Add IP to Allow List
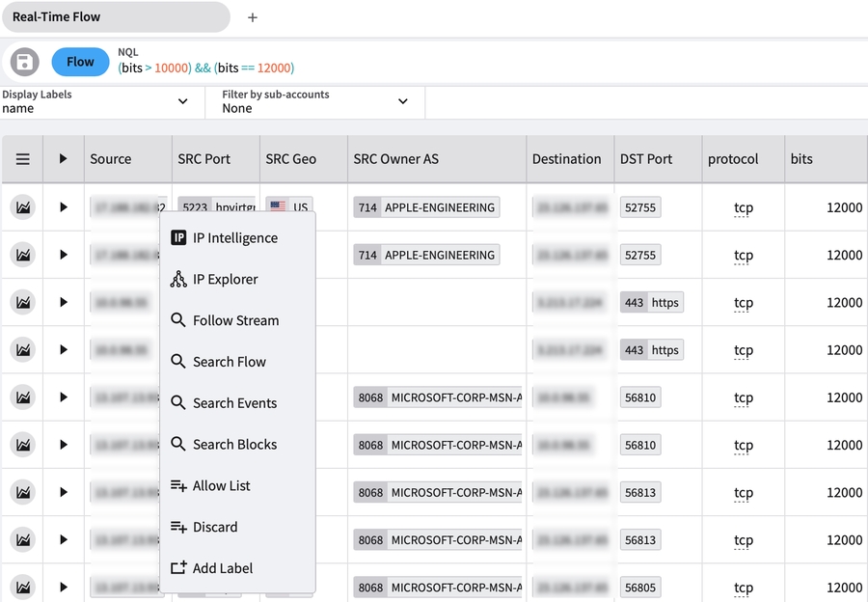This screenshot has width=868, height=602. 221,486
